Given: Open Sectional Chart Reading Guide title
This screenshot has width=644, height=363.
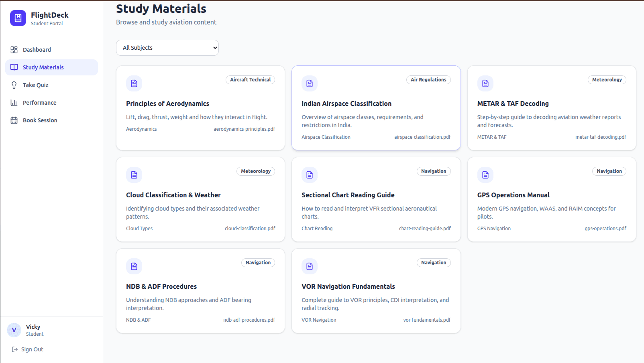Looking at the screenshot, I should point(348,195).
